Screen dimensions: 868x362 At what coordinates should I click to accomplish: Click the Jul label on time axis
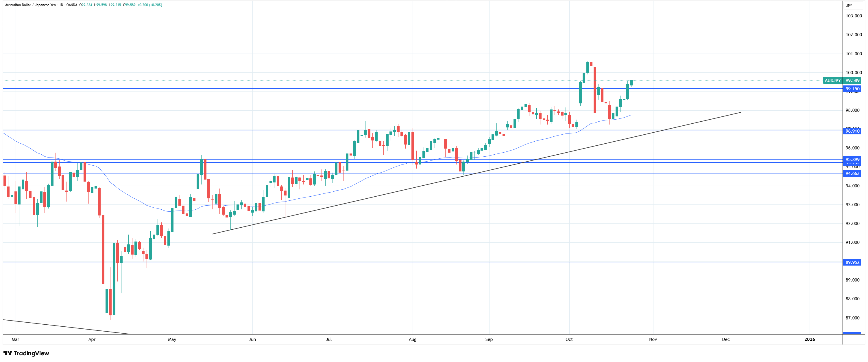pyautogui.click(x=328, y=339)
